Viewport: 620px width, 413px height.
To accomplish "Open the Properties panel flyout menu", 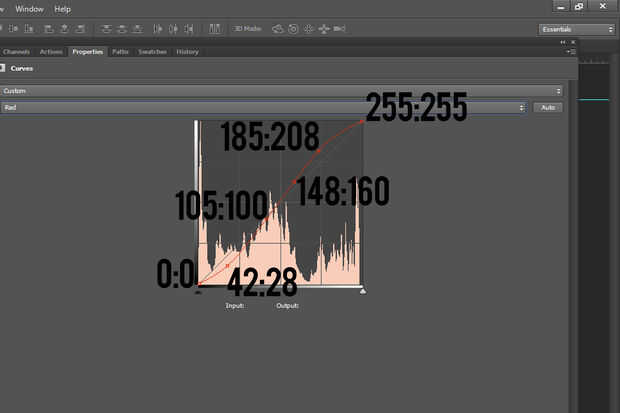I will pos(571,51).
